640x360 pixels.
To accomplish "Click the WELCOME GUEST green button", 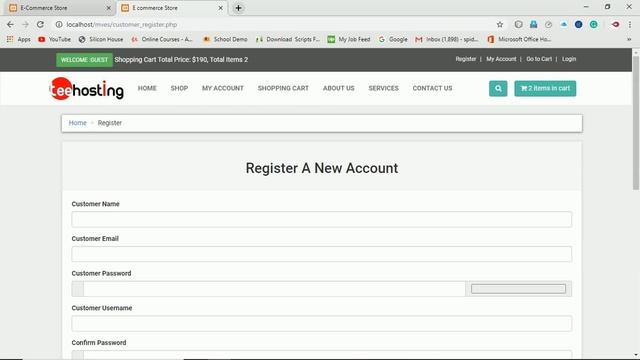I will click(84, 60).
